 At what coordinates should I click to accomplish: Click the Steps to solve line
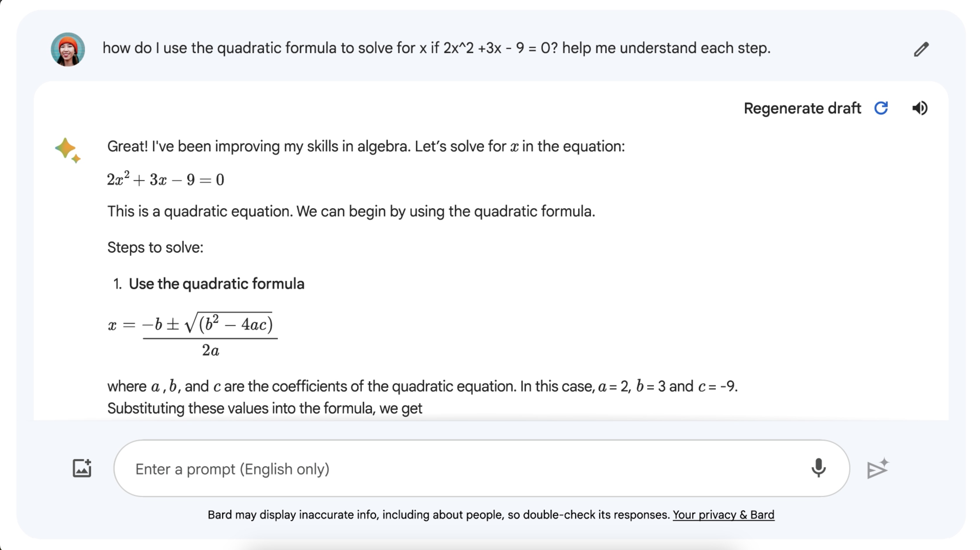(155, 248)
